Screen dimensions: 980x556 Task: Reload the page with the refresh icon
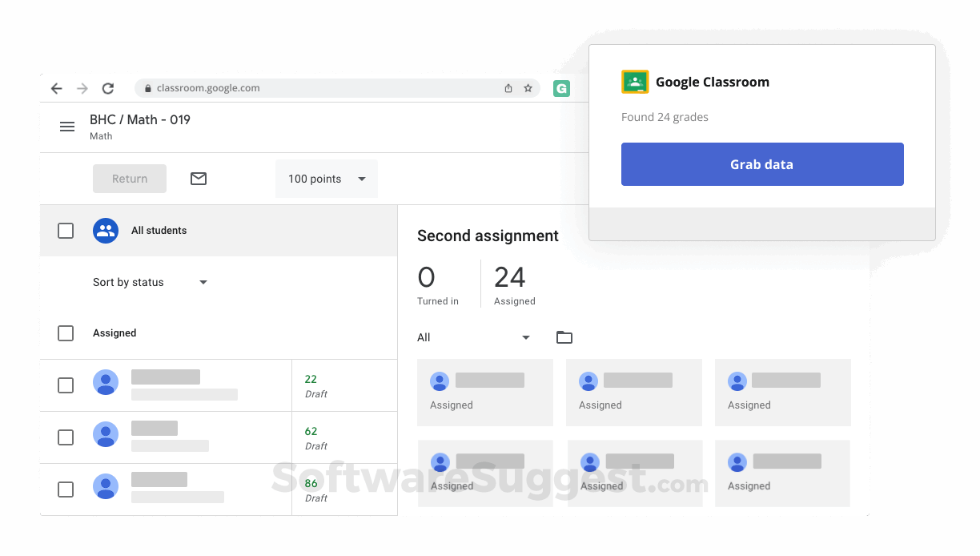coord(107,88)
